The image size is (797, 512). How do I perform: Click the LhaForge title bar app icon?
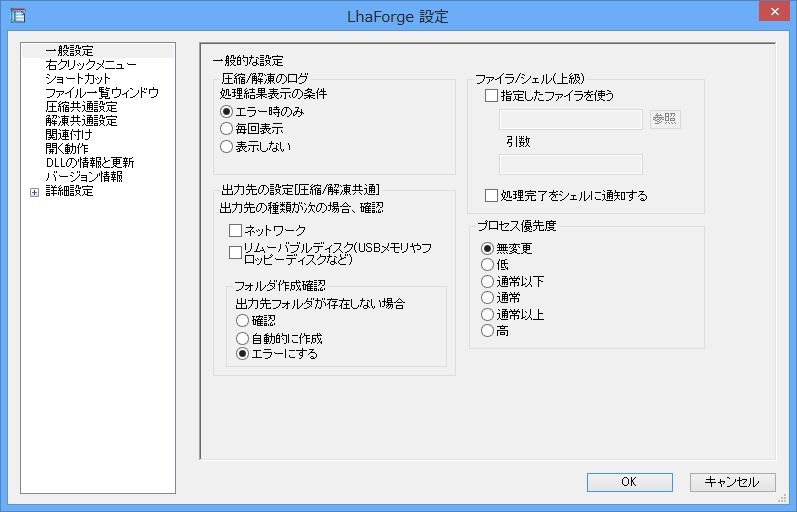pyautogui.click(x=18, y=16)
